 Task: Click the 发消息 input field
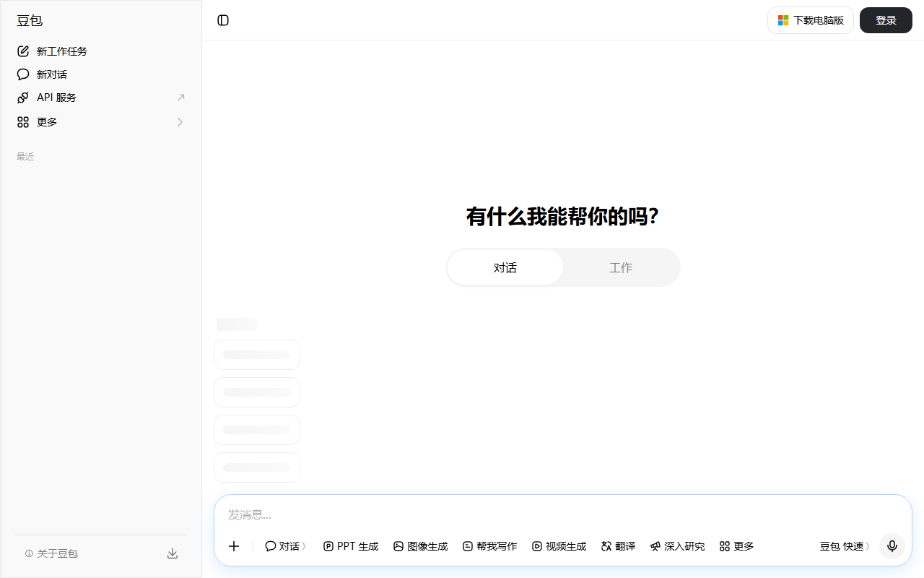(x=563, y=514)
